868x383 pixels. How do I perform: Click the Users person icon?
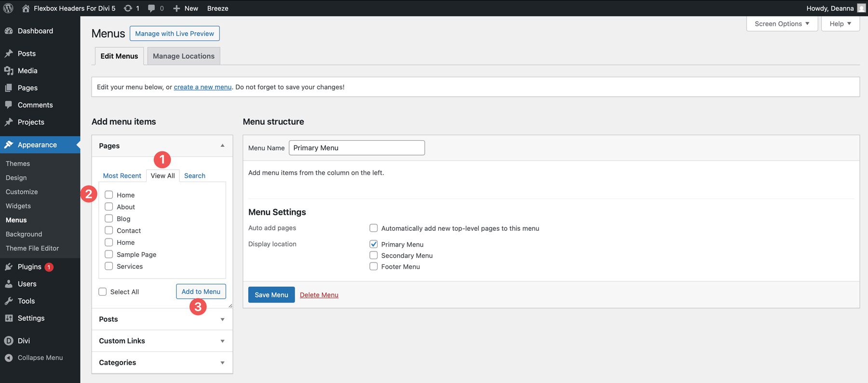click(x=9, y=284)
